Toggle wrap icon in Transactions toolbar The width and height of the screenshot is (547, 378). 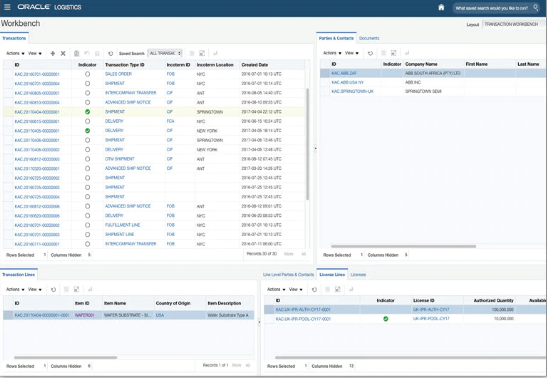[215, 53]
